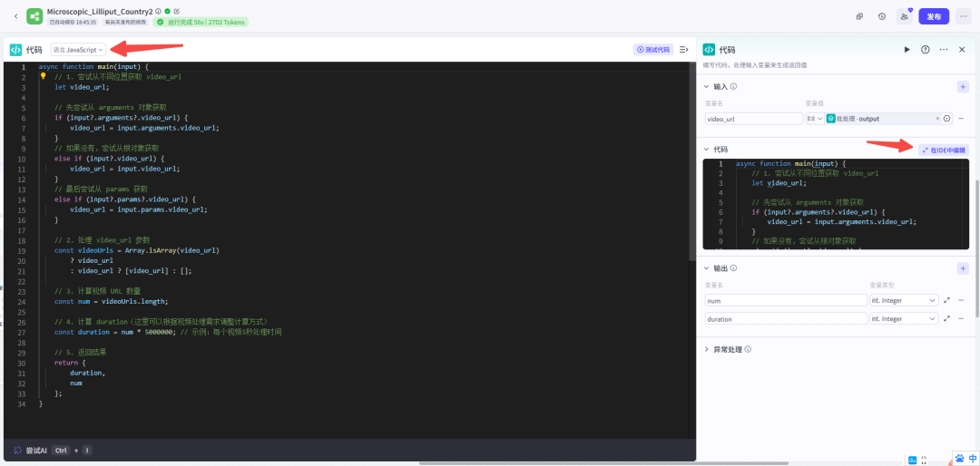The height and width of the screenshot is (466, 980).
Task: Click the lightbulb hint on line 2
Action: click(x=44, y=76)
